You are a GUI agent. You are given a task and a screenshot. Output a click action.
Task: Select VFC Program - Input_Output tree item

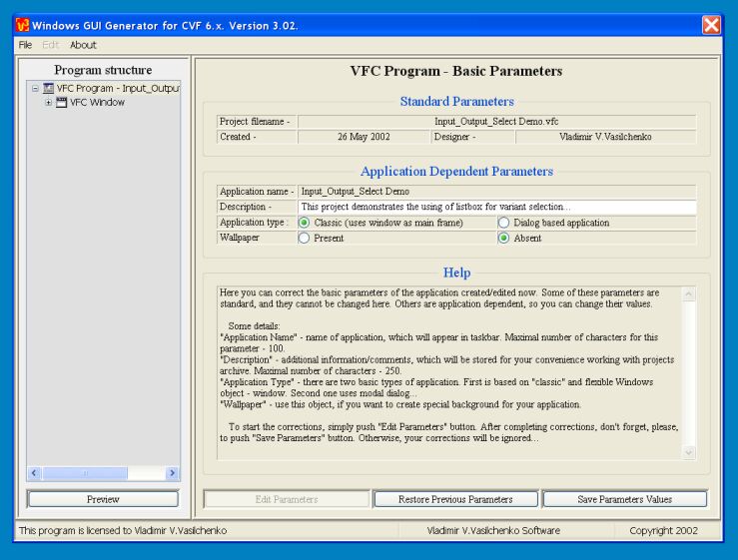click(118, 88)
